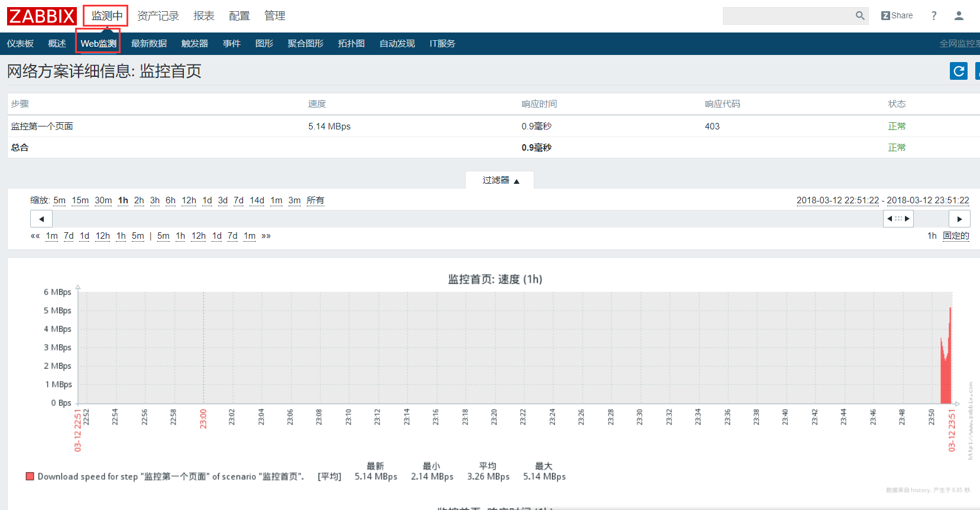Set zoom to 2h
The image size is (980, 510).
pyautogui.click(x=139, y=200)
